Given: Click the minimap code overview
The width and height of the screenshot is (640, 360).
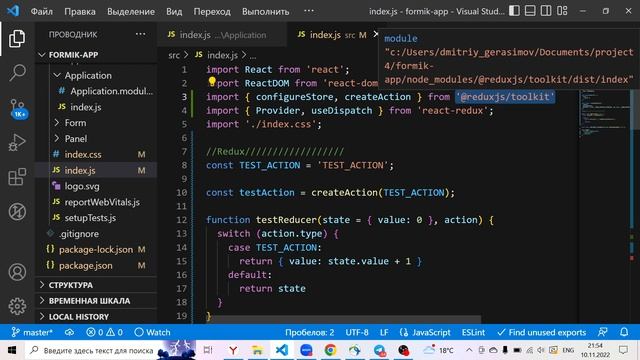Looking at the screenshot, I should 604,112.
